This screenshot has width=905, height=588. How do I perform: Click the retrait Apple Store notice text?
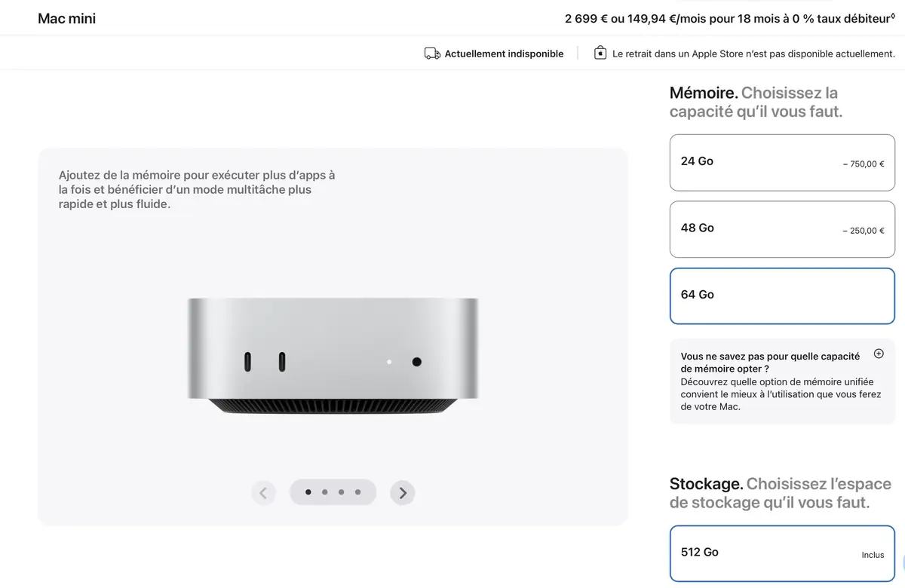754,54
